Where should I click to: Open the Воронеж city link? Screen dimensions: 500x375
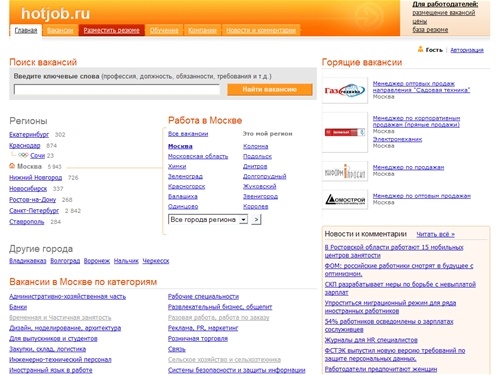[x=97, y=261]
